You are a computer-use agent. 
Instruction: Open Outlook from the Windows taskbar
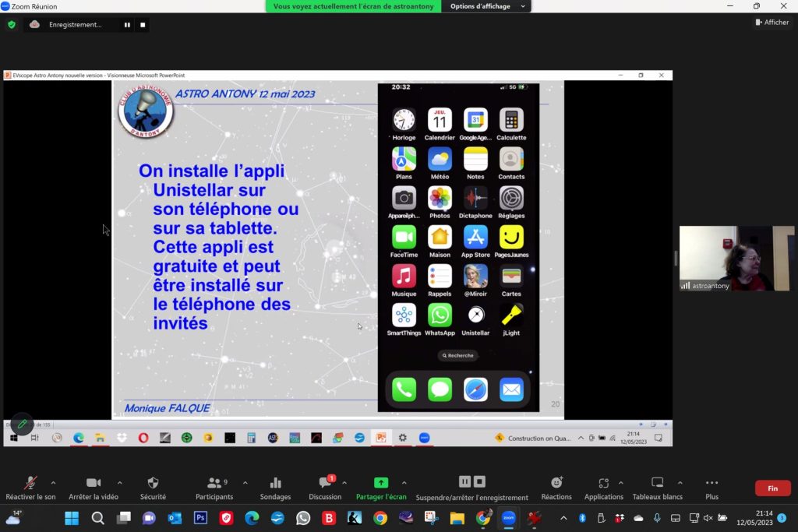(175, 518)
